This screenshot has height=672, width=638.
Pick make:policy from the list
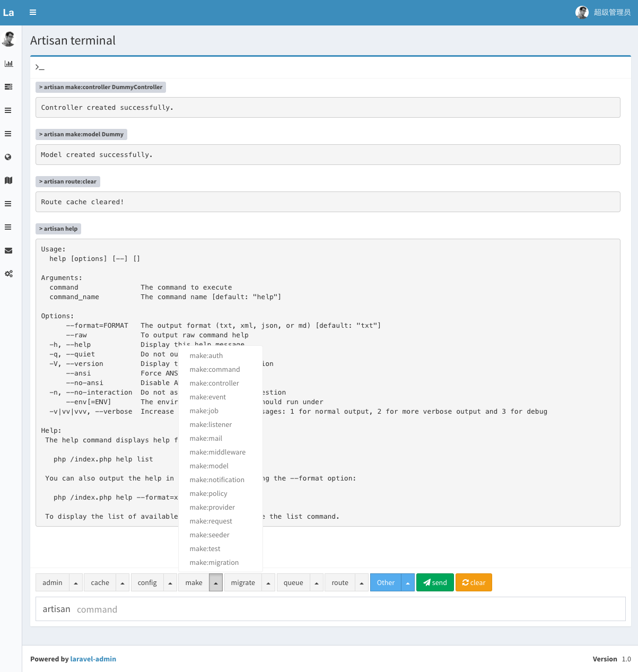(221, 494)
